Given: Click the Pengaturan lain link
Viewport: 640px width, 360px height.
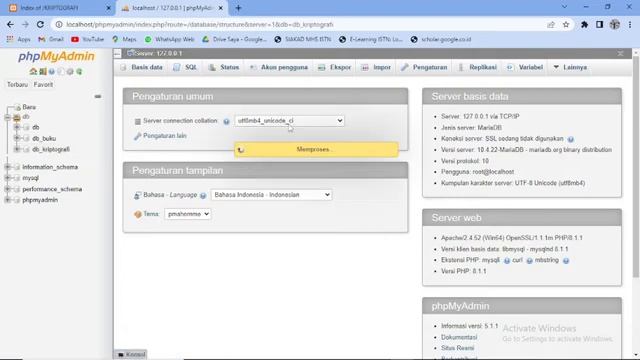Looking at the screenshot, I should [x=164, y=136].
